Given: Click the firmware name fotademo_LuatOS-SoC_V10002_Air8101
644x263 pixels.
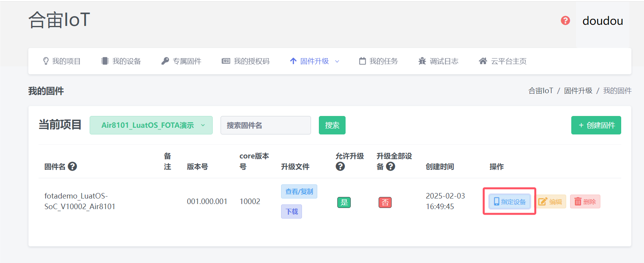Looking at the screenshot, I should click(80, 201).
